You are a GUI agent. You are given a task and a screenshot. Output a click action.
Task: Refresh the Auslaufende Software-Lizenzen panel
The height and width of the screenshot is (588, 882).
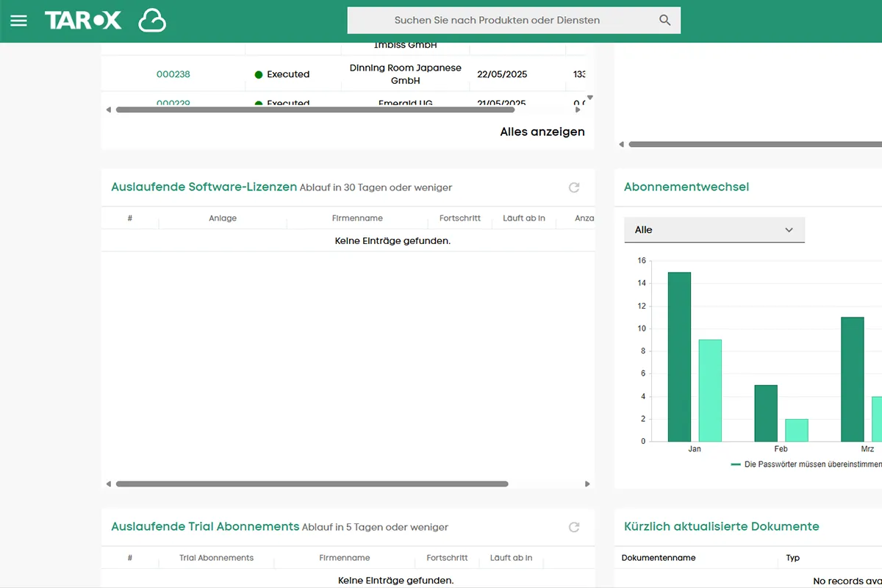[574, 187]
